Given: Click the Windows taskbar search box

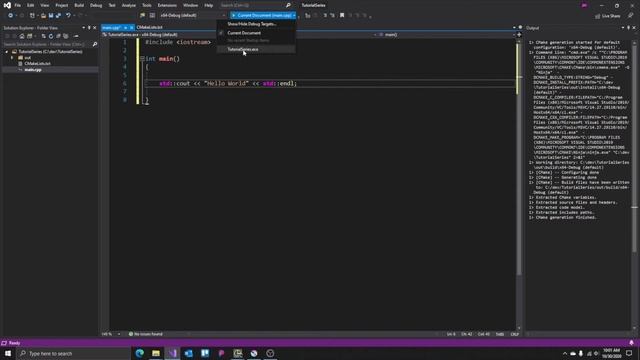Looking at the screenshot, I should (73, 353).
